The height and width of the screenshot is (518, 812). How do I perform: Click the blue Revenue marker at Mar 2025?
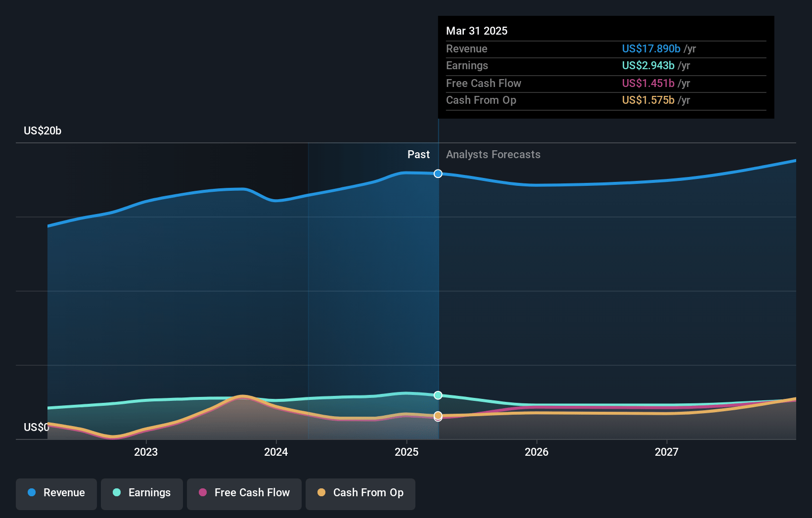pyautogui.click(x=438, y=173)
